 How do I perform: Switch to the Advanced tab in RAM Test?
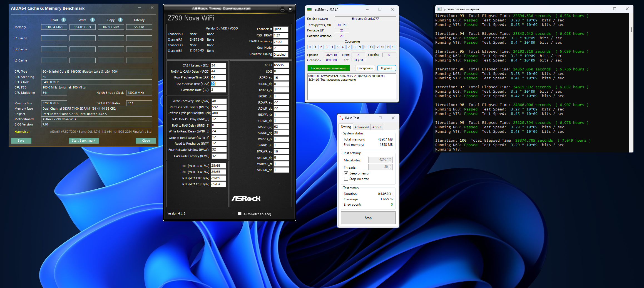362,127
